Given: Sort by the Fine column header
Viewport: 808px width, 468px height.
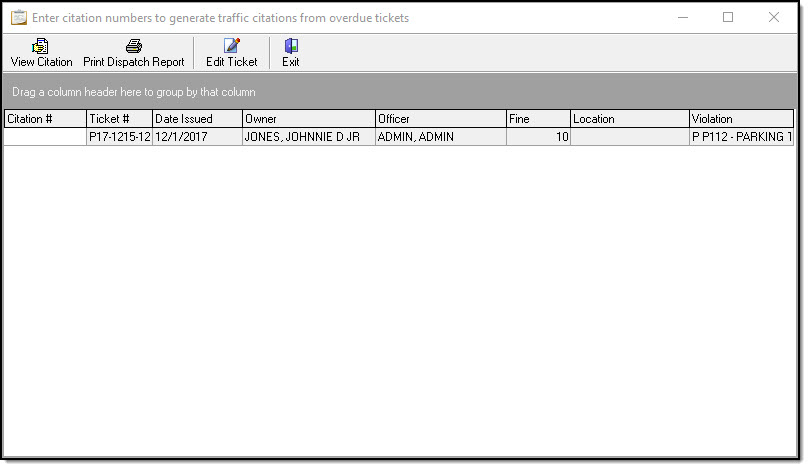Looking at the screenshot, I should (537, 119).
